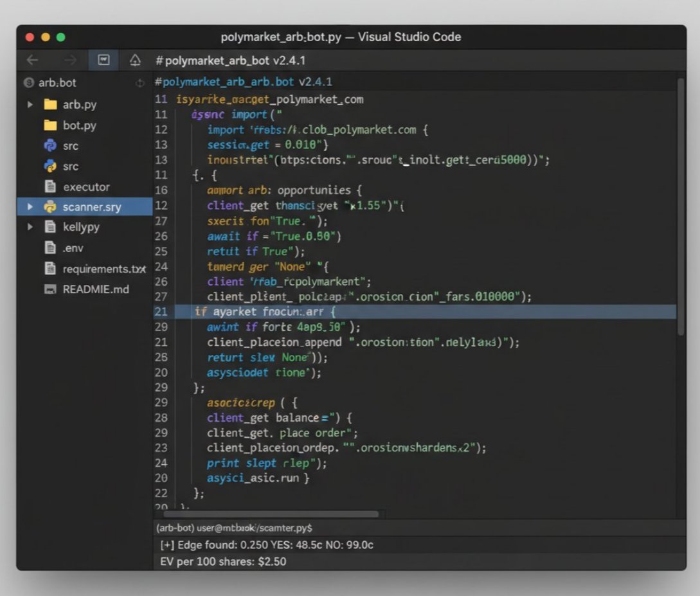Click the arb.py folder icon
This screenshot has width=700, height=596.
coord(50,104)
